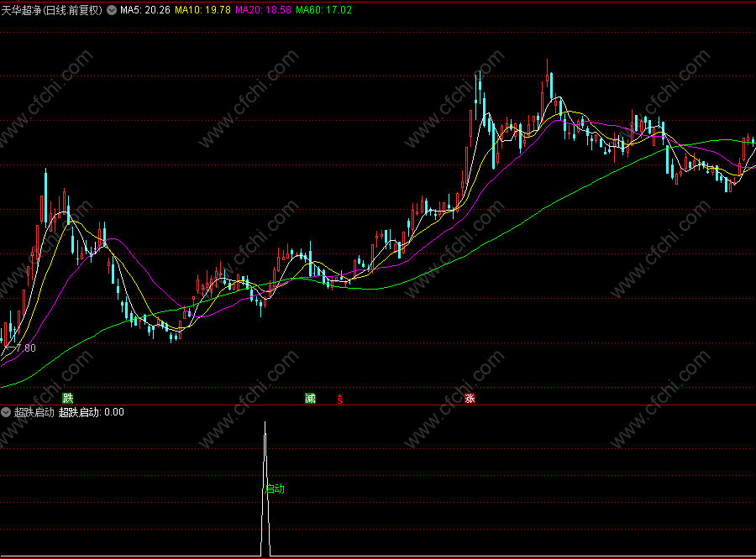
Task: Click the green 跌 marker icon
Action: [x=68, y=398]
